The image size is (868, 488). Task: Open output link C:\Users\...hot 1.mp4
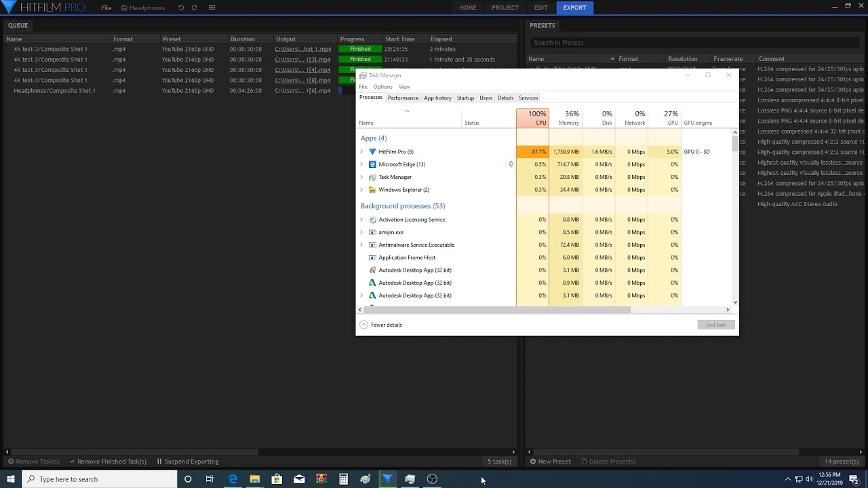(303, 49)
